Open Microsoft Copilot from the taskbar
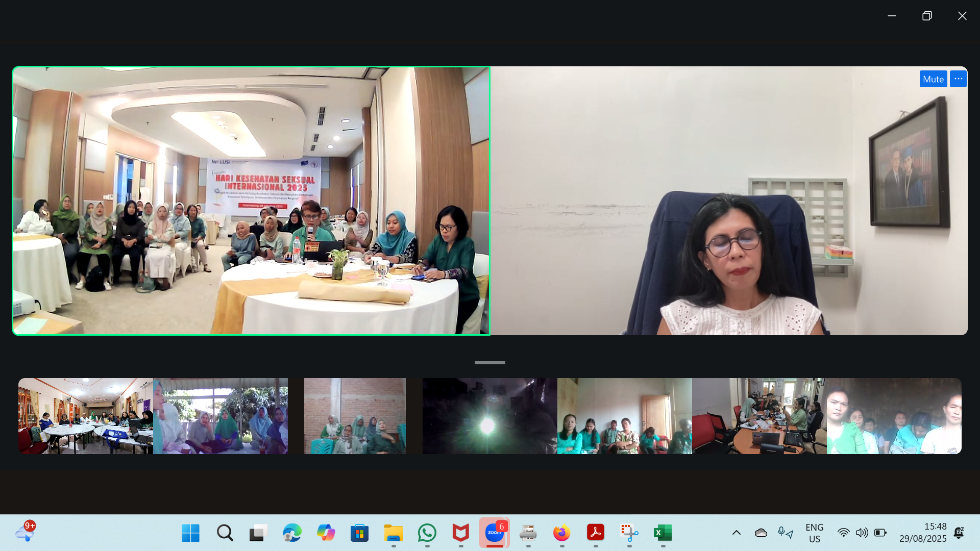 pyautogui.click(x=326, y=533)
